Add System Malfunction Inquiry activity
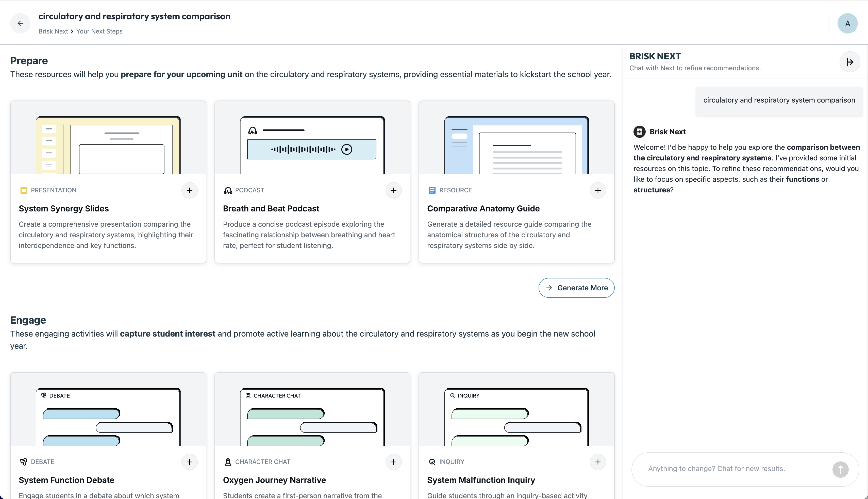 point(598,462)
